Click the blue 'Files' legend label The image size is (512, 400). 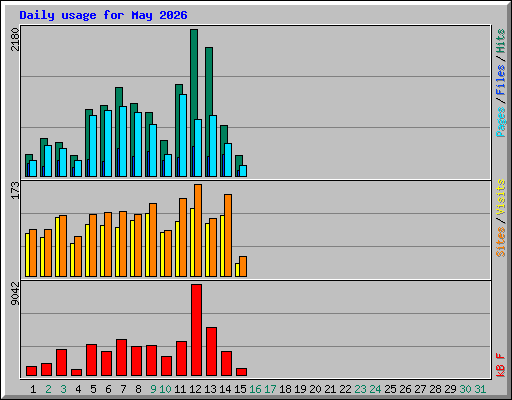(501, 79)
